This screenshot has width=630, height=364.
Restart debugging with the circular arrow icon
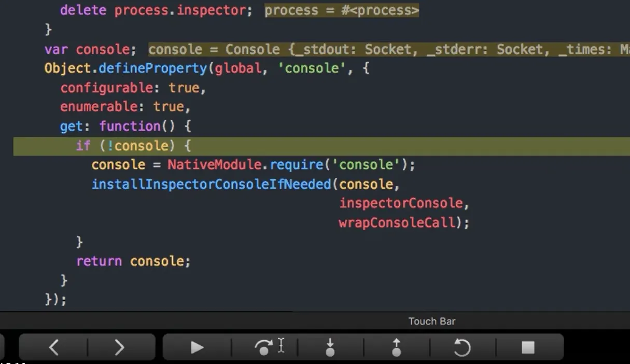462,347
